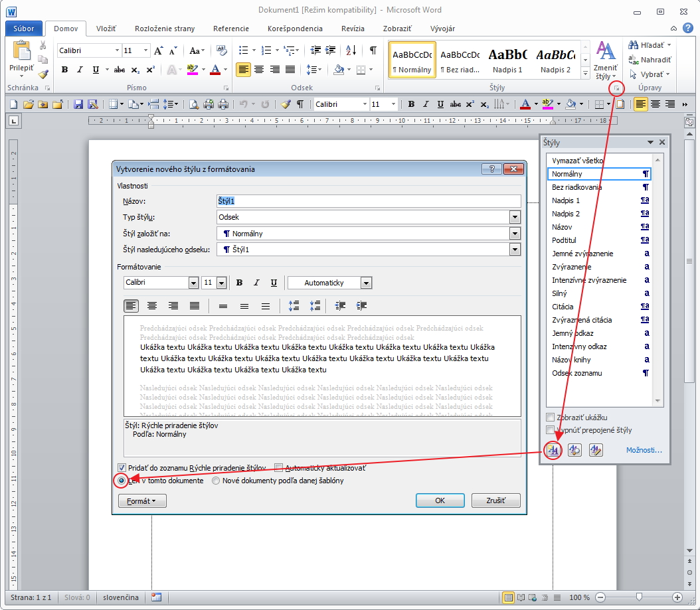This screenshot has width=700, height=610.
Task: Open Style Inspector icon in Štýly pane
Action: coord(574,450)
